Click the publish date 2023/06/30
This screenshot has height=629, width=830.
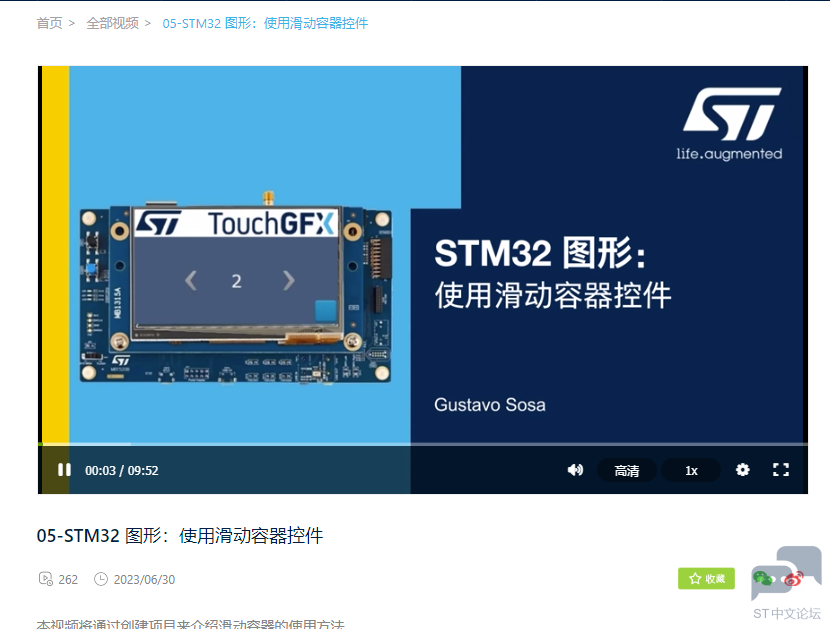[144, 580]
